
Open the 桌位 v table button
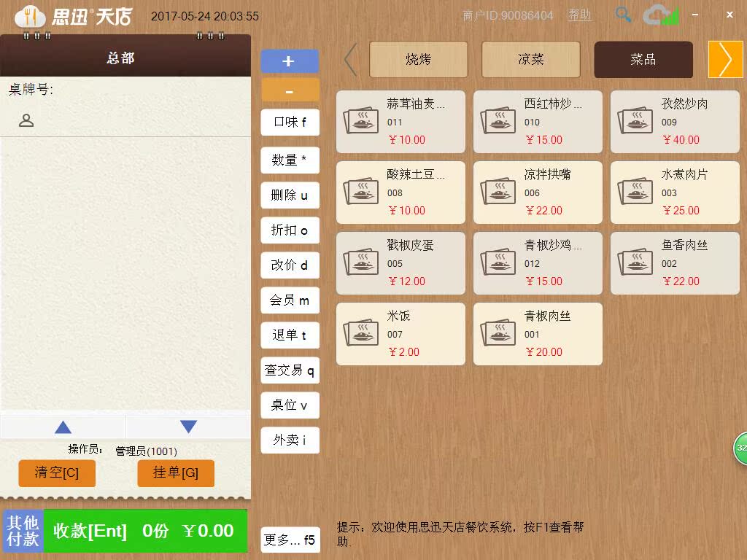290,405
